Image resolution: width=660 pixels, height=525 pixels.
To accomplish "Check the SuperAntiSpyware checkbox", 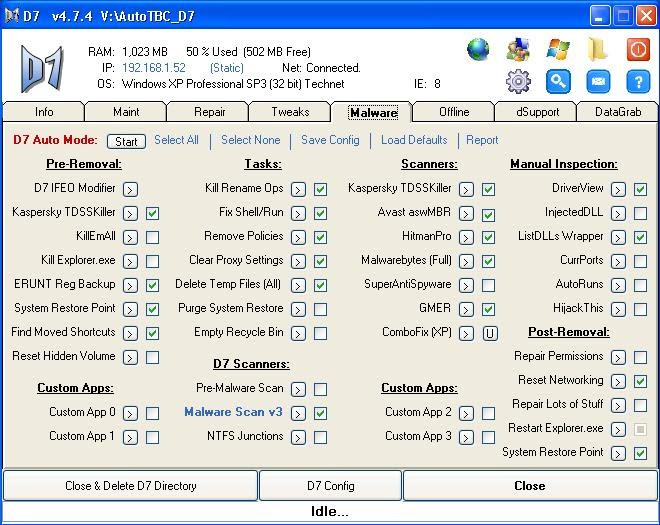I will 488,285.
